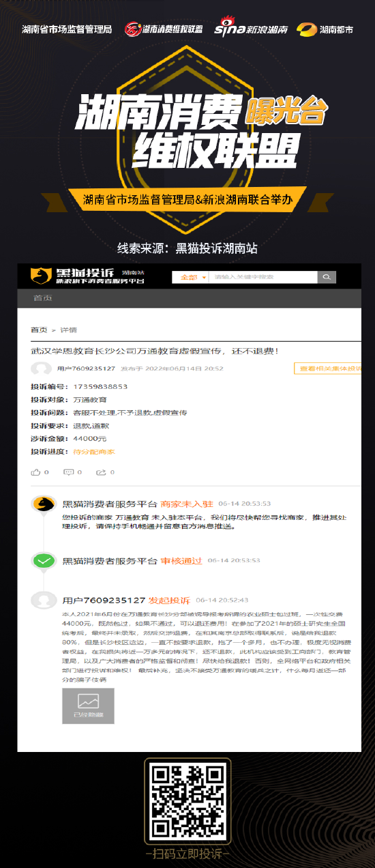Click the grey user avatar in timeline
The image size is (375, 868).
44,601
